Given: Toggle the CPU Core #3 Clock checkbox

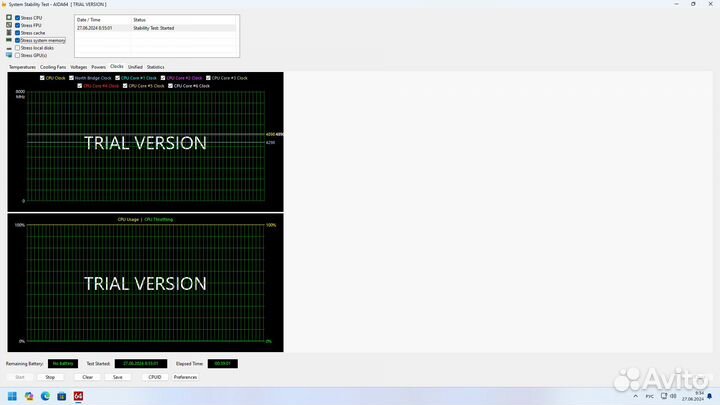Looking at the screenshot, I should pos(208,78).
